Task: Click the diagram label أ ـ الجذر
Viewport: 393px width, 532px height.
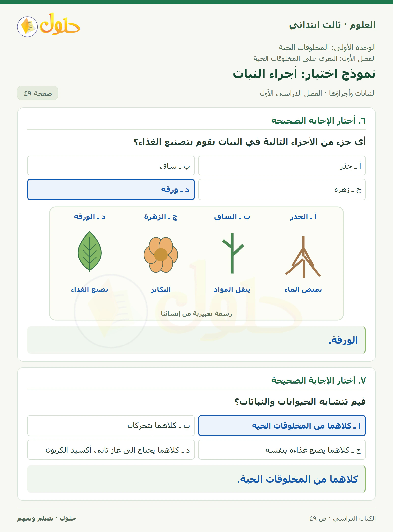Action: point(303,217)
